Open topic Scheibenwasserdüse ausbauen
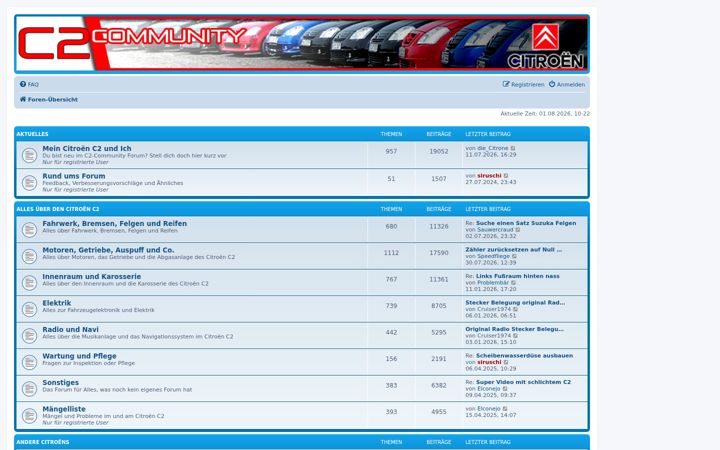 524,355
